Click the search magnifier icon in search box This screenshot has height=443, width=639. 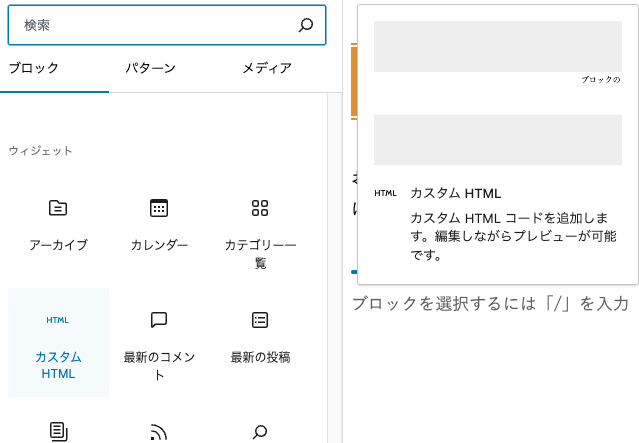(x=306, y=25)
